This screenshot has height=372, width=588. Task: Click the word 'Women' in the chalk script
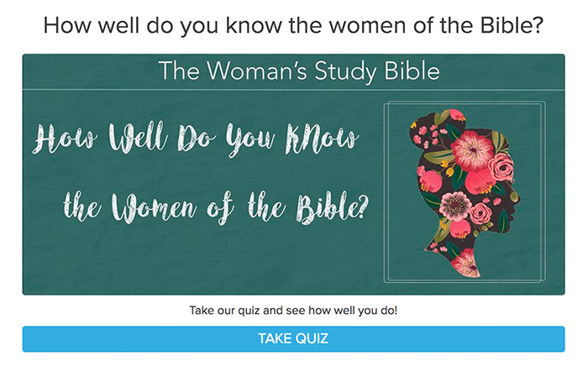point(154,207)
